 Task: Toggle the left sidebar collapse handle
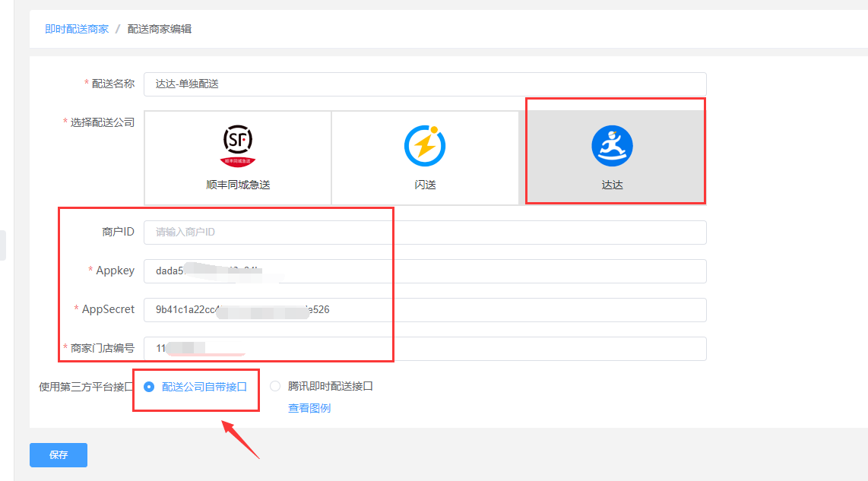point(3,245)
